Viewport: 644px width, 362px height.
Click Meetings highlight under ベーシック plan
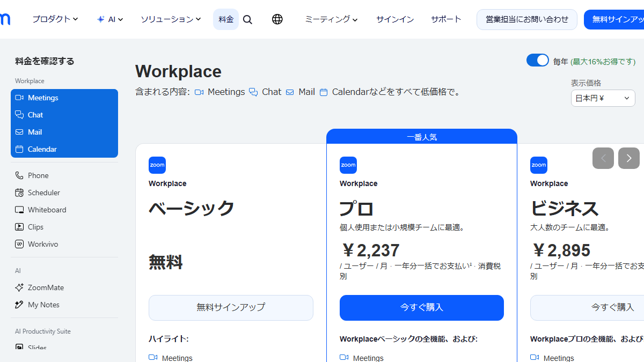[x=171, y=358]
